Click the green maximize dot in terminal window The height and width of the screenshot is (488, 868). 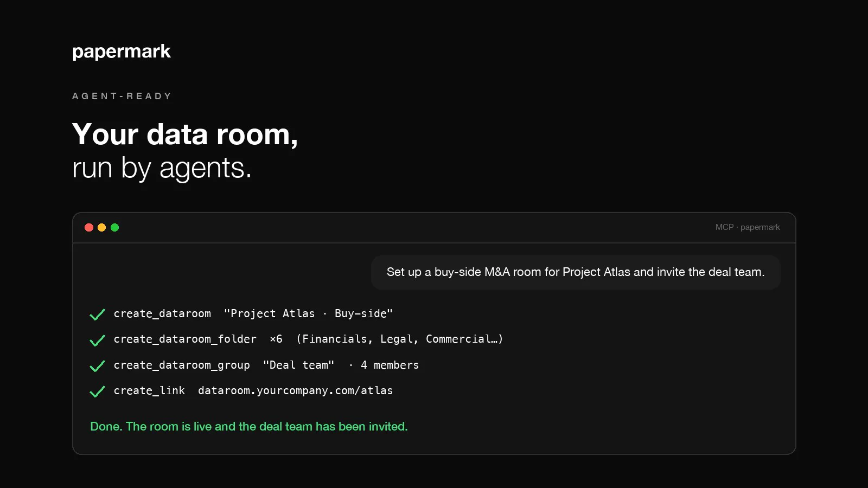114,227
